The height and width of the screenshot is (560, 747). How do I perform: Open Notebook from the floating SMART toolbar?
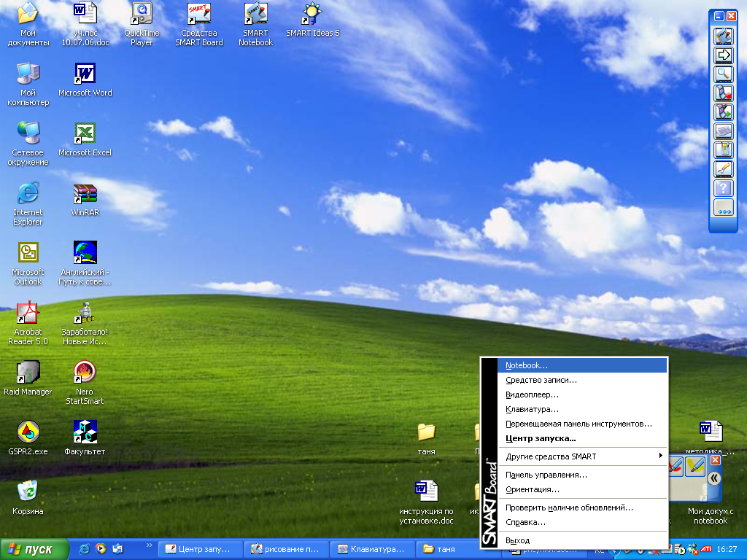pyautogui.click(x=723, y=36)
